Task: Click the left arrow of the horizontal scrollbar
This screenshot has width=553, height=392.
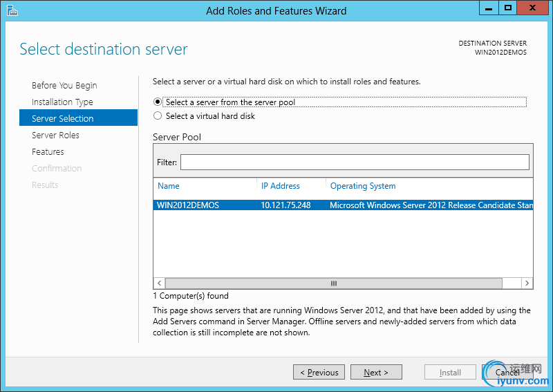Action: 160,283
